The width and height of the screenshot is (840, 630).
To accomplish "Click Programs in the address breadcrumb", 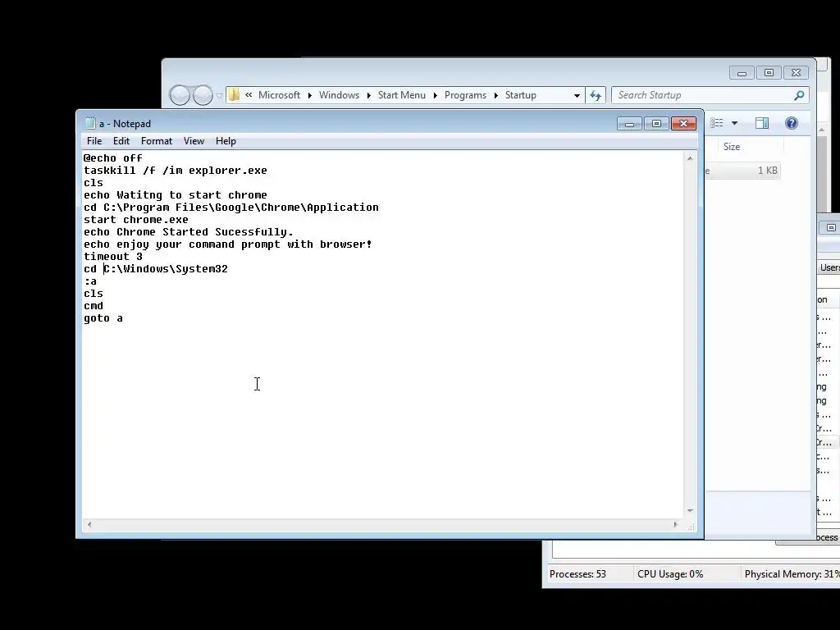I will click(466, 95).
